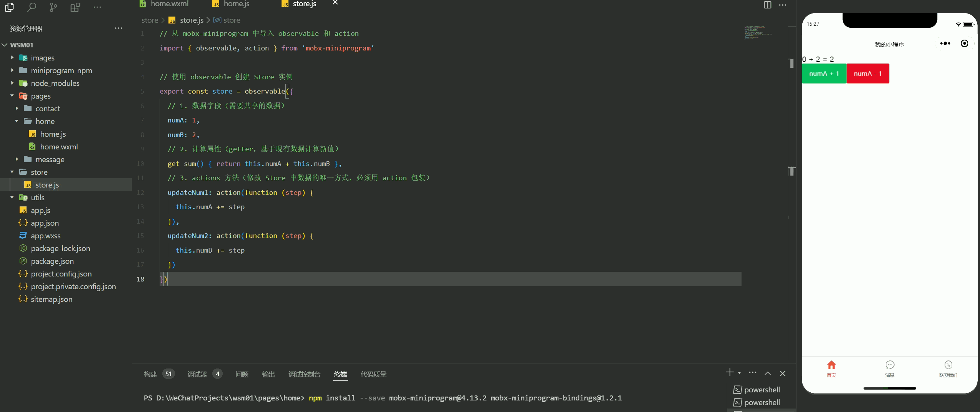Viewport: 980px width, 412px height.
Task: Maximize the panel with the up chevron
Action: pyautogui.click(x=768, y=373)
